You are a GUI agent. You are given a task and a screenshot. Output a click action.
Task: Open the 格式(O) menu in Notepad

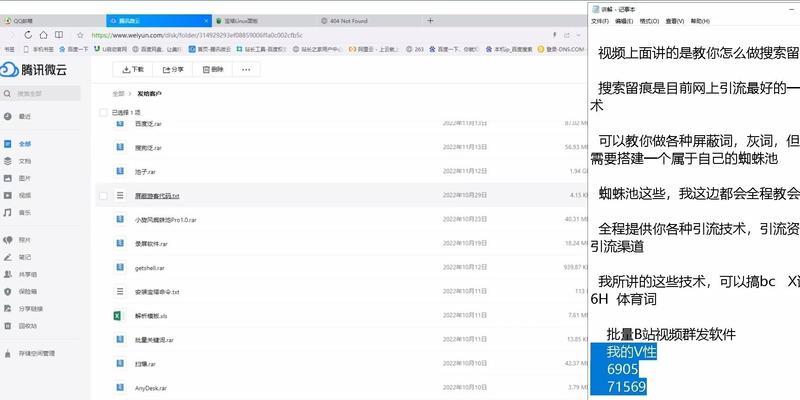(649, 21)
